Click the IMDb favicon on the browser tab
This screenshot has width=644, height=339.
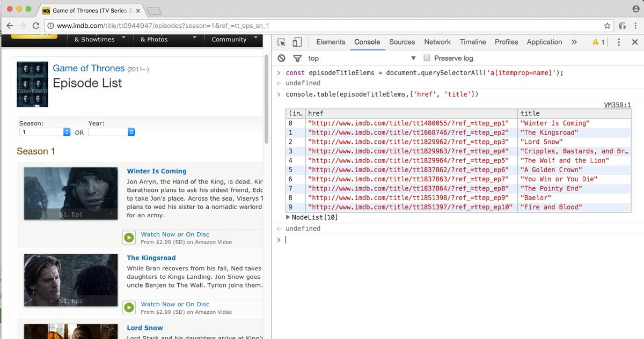click(x=46, y=10)
